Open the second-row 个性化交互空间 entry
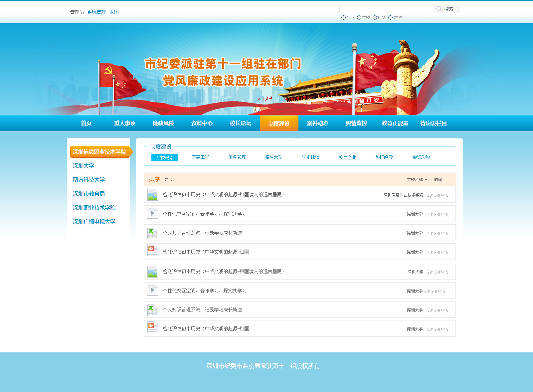This screenshot has height=392, width=533. point(205,214)
